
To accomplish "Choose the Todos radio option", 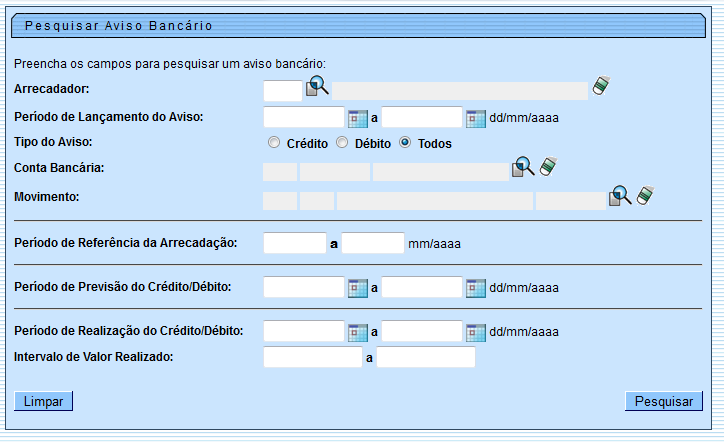I will pos(405,143).
